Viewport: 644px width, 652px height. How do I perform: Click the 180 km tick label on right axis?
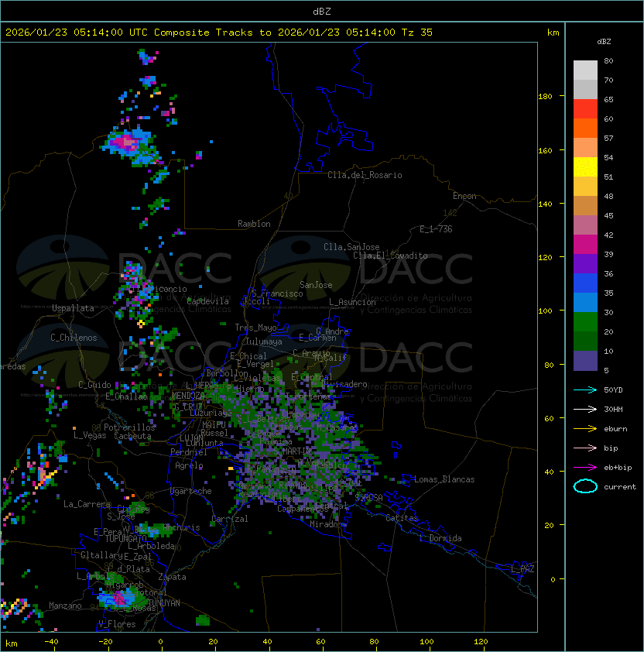point(545,97)
